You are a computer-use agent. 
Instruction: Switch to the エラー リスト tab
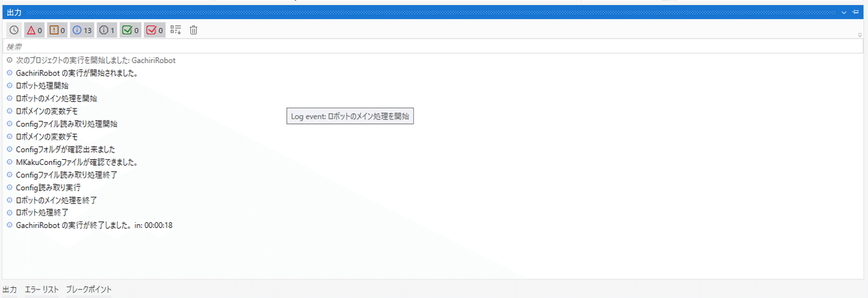tap(41, 289)
